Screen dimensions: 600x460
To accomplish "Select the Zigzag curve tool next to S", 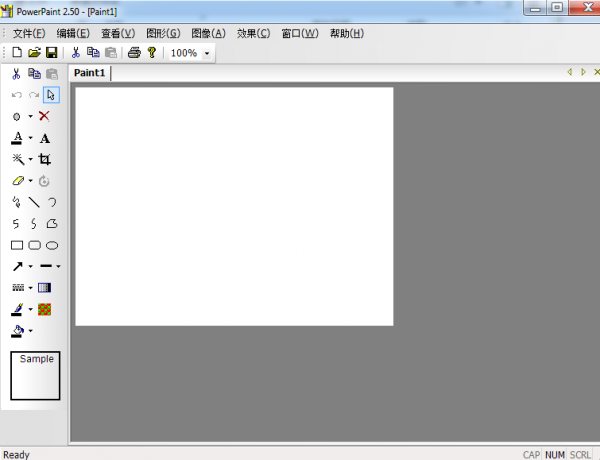I will [x=34, y=223].
